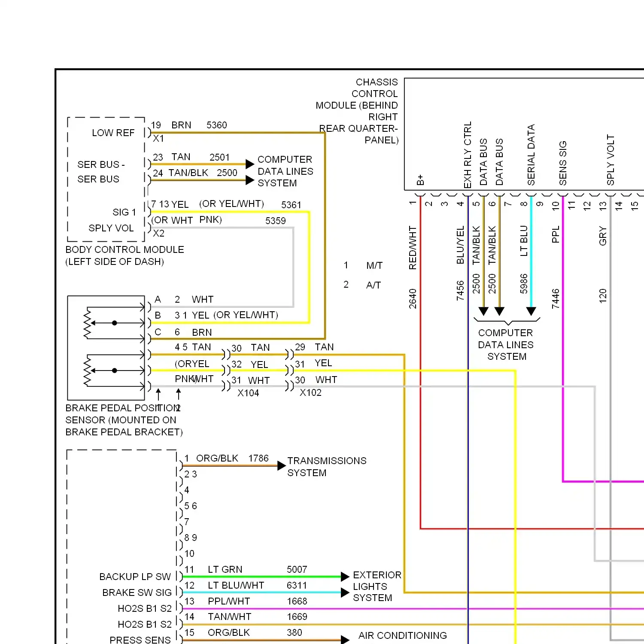Select the "WHT" label on sensor pin A

tap(203, 299)
